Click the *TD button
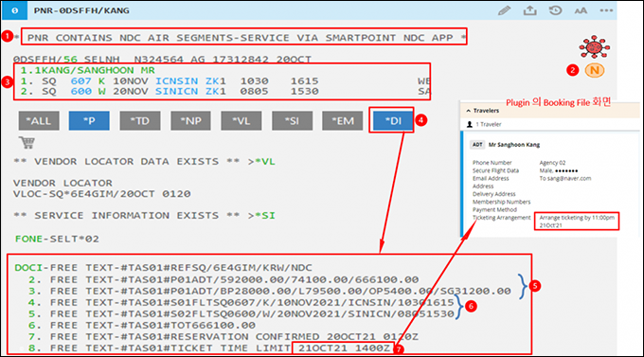This screenshot has height=357, width=644. click(x=140, y=121)
